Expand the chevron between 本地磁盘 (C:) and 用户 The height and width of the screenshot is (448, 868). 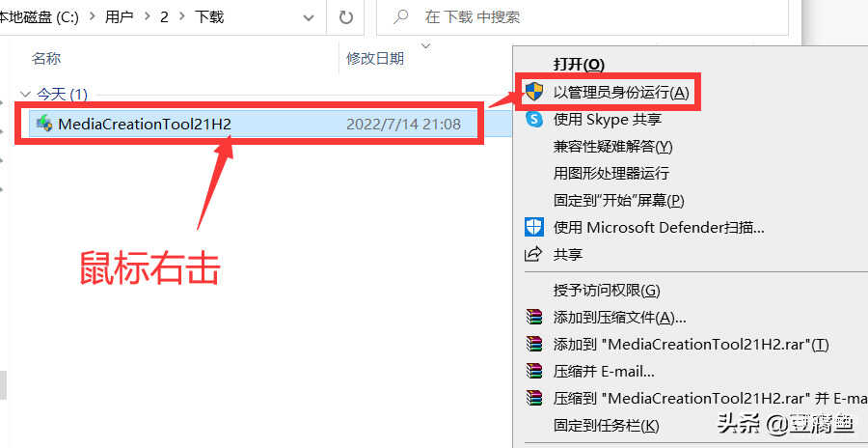coord(92,17)
